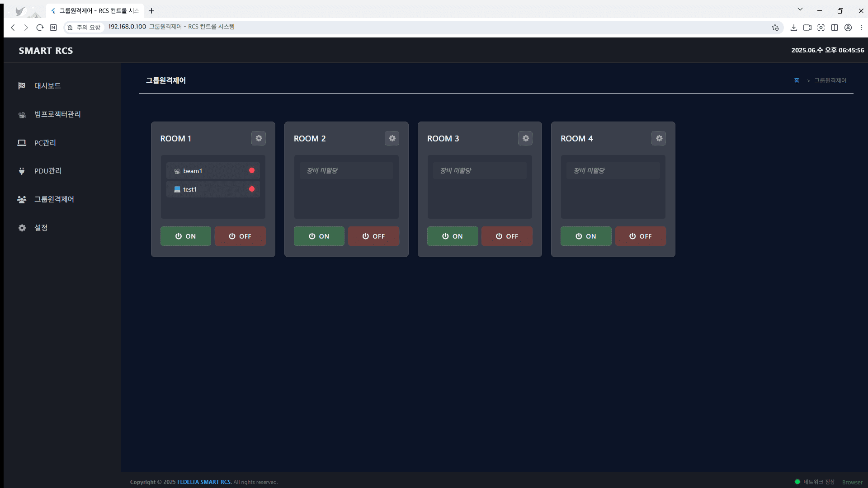
Task: Go to 대시보드 in sidebar
Action: (x=47, y=86)
